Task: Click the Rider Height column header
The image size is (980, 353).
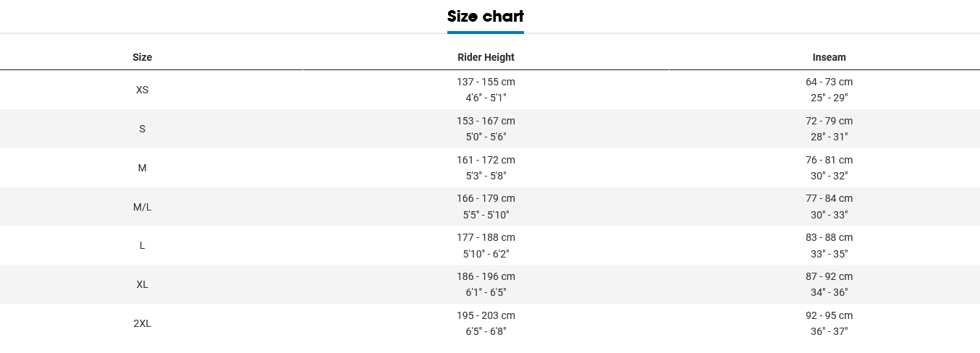Action: [x=486, y=57]
